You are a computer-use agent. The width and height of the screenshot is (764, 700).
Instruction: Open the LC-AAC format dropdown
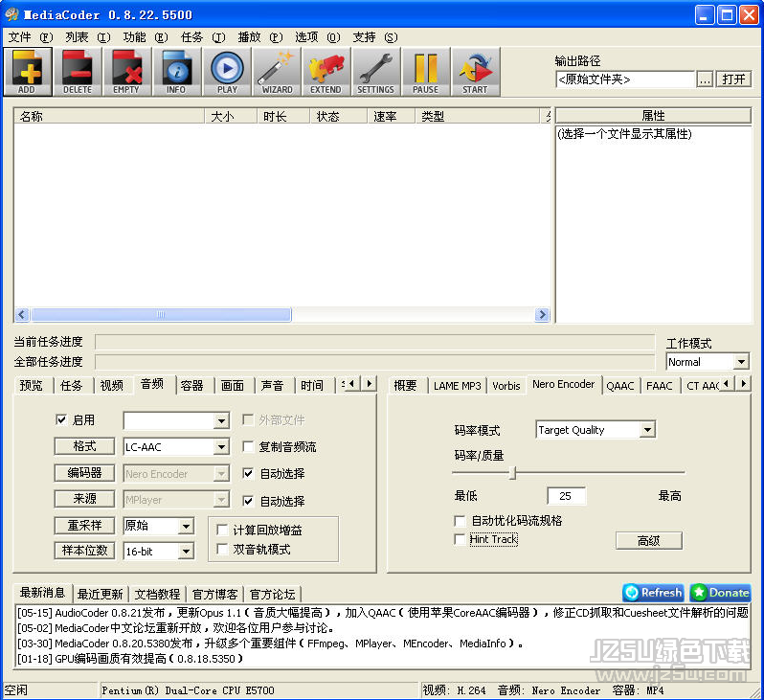pyautogui.click(x=221, y=446)
